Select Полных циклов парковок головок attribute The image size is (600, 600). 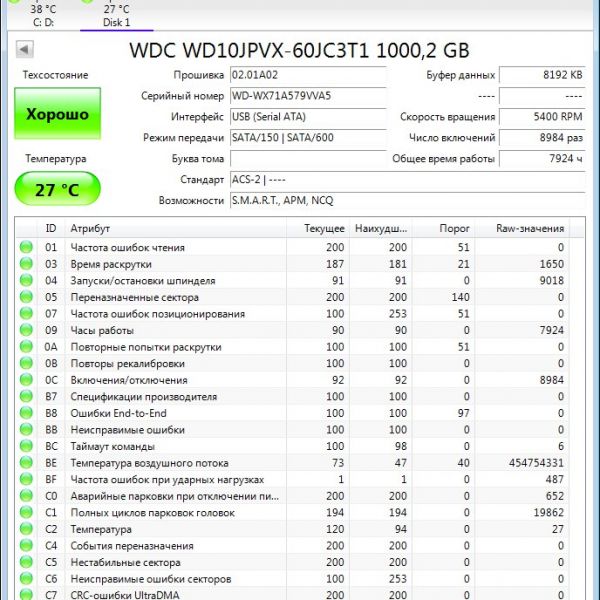152,513
